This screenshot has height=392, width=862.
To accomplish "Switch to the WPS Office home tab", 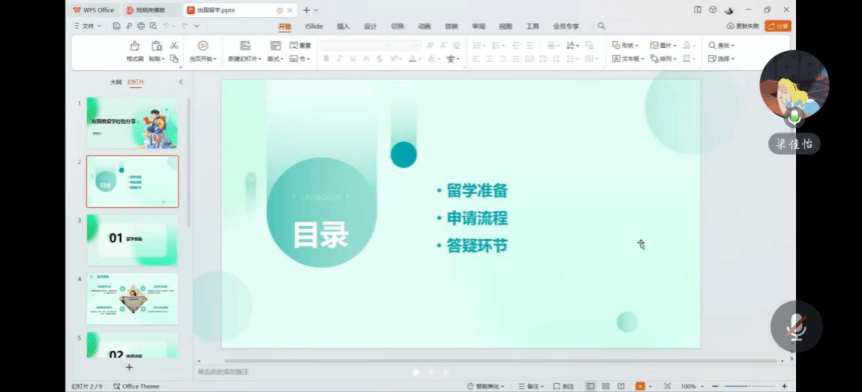I will click(x=94, y=10).
